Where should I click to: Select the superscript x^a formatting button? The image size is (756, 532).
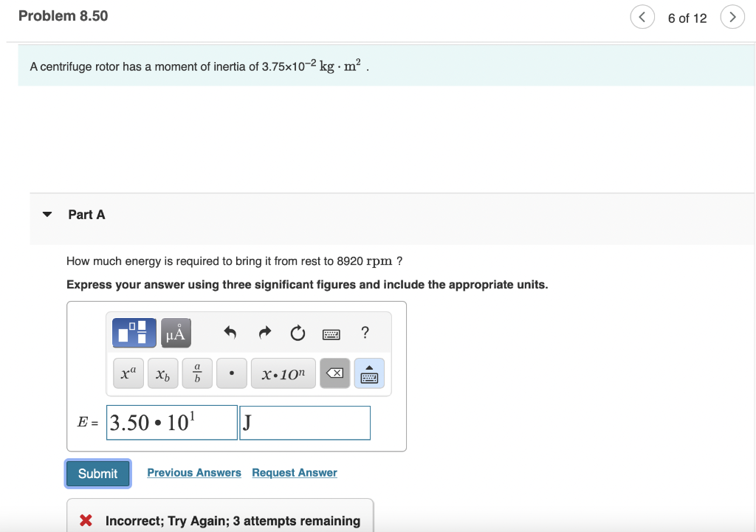(127, 373)
